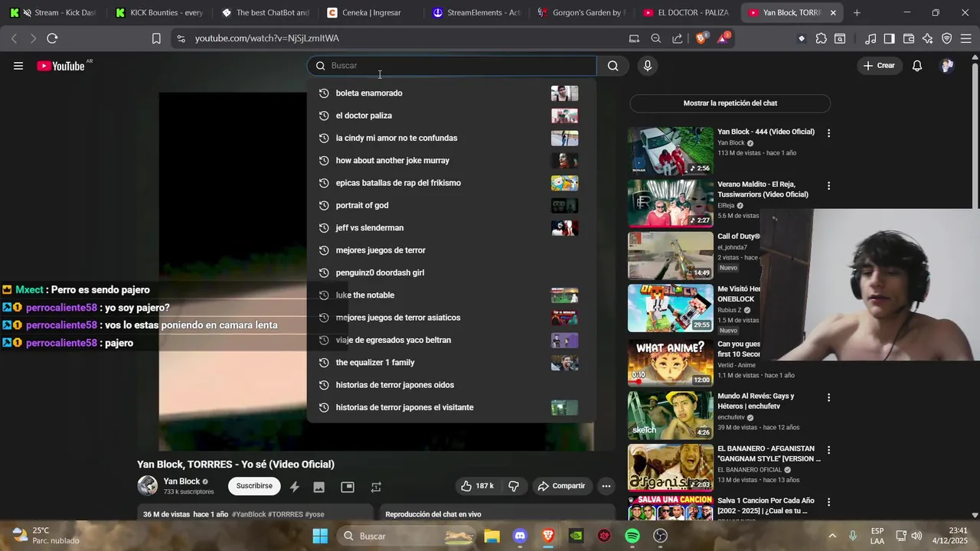Screen dimensions: 980x551
Task: Switch to EL DOCTOR - PALIZA tab
Action: [x=688, y=12]
